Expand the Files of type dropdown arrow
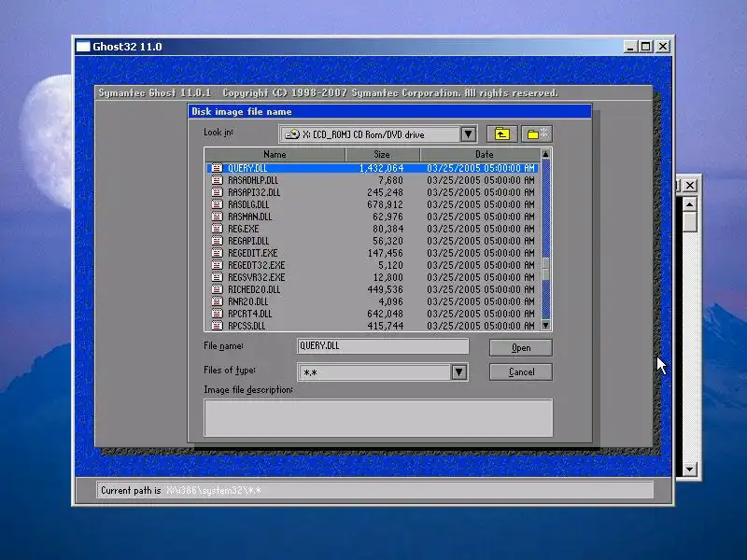747x560 pixels. 458,371
